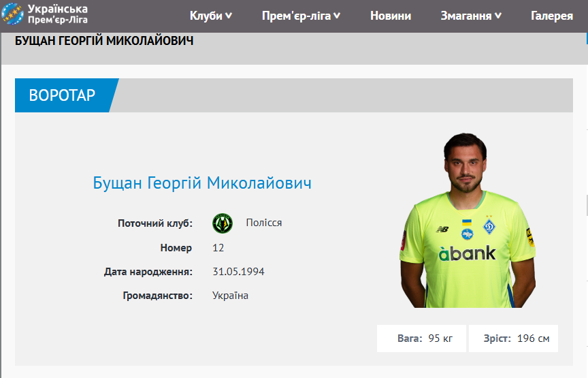Click the blue player name Бущан Георгій Миколайович
Image resolution: width=588 pixels, height=378 pixels.
coord(202,183)
